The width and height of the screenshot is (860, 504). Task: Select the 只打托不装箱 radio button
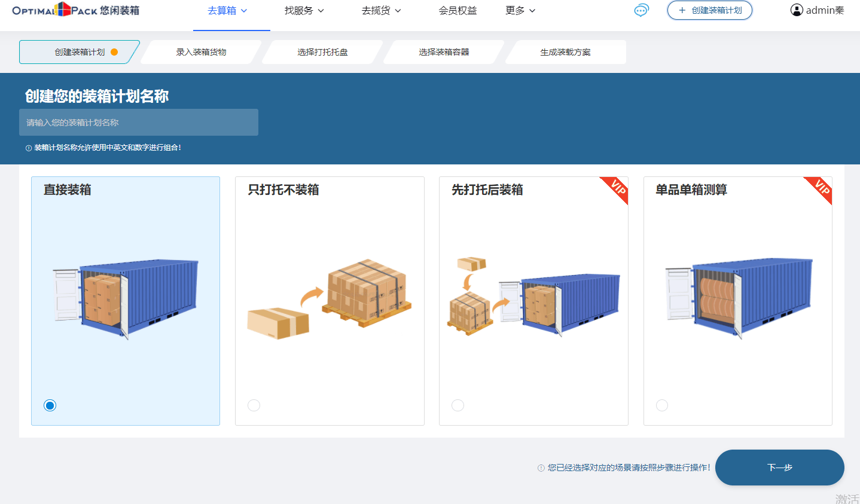point(254,405)
